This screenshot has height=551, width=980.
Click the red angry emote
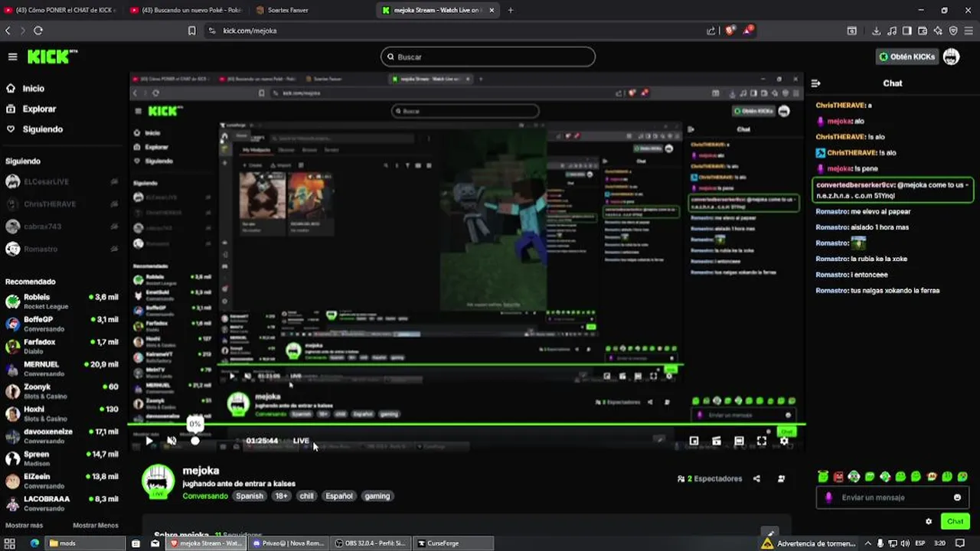point(838,477)
